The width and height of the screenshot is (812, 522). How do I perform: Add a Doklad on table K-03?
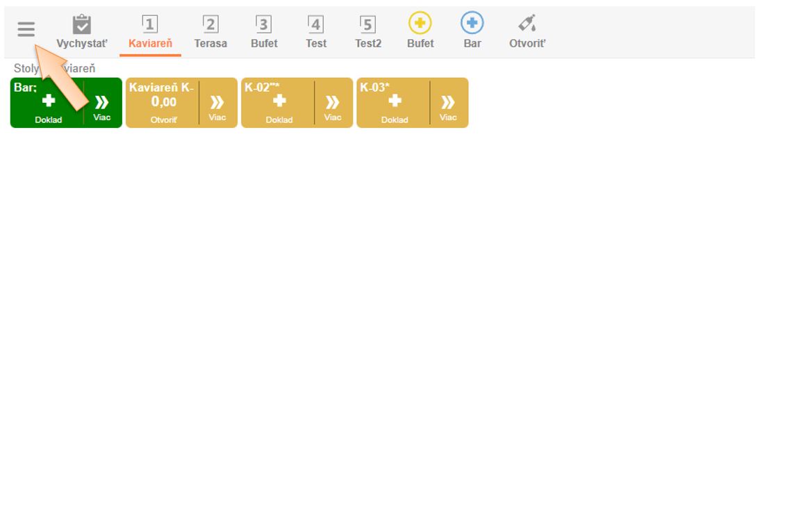395,106
